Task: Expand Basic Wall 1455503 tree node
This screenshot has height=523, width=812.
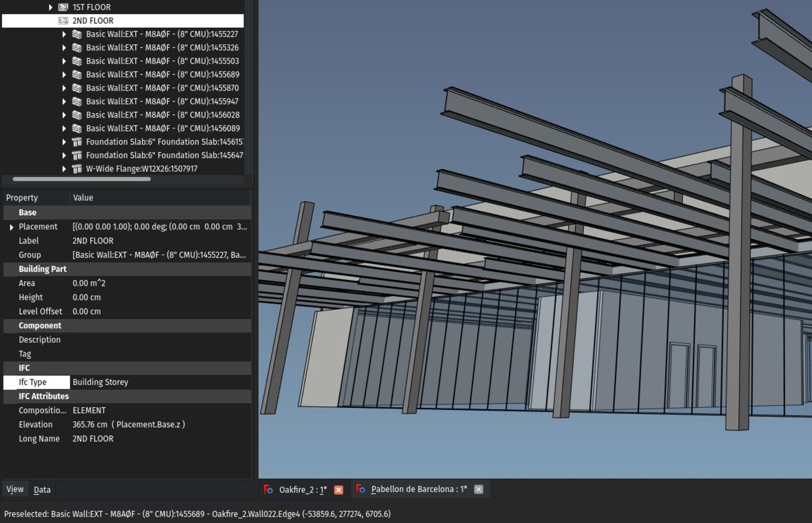Action: (x=64, y=61)
